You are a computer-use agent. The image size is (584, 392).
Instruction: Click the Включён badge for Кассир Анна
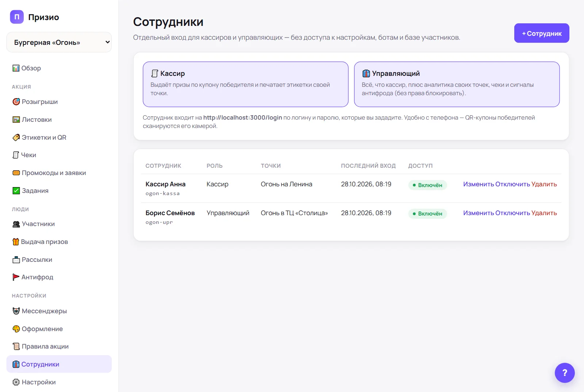coord(427,185)
